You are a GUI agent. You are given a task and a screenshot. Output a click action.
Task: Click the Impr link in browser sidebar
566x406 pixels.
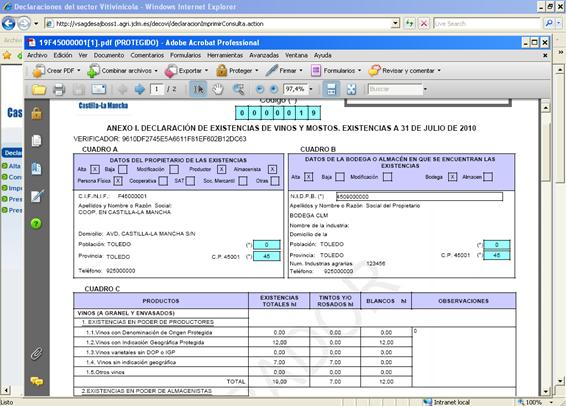click(15, 188)
